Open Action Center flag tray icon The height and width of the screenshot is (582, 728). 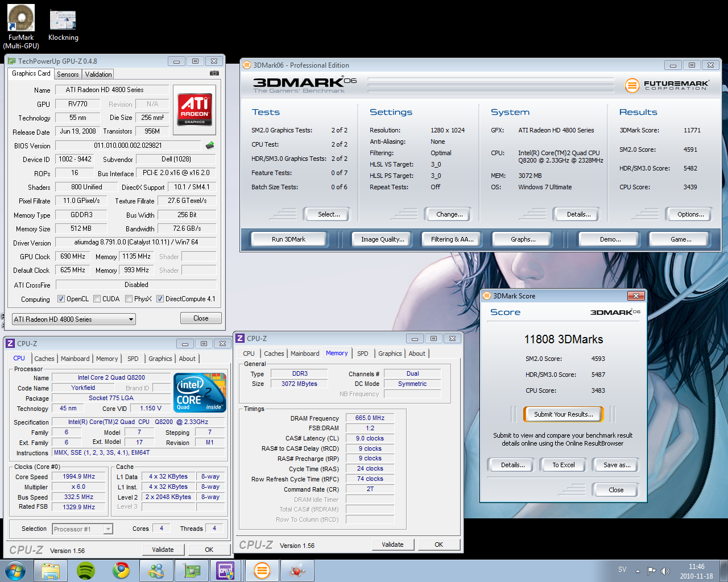click(652, 571)
